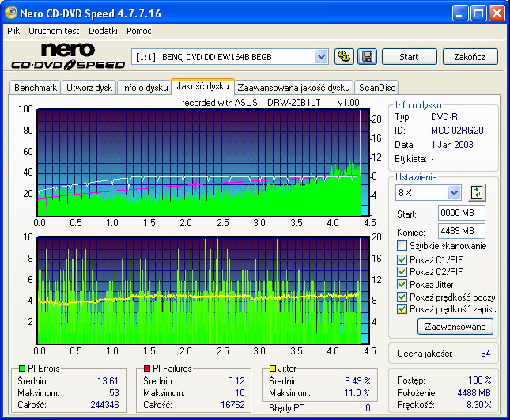Click the red PI Failures legend square
Screen dimensions: 510x420
coord(147,369)
